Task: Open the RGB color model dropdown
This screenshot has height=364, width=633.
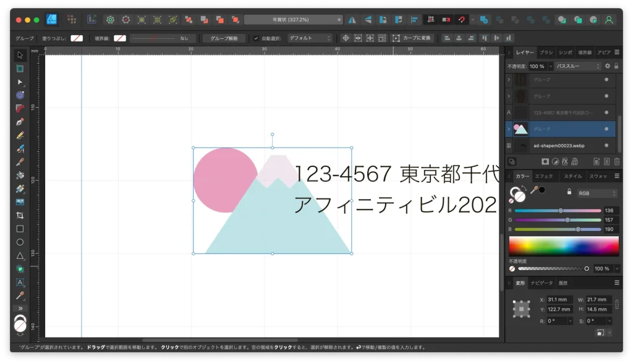Action: (597, 193)
